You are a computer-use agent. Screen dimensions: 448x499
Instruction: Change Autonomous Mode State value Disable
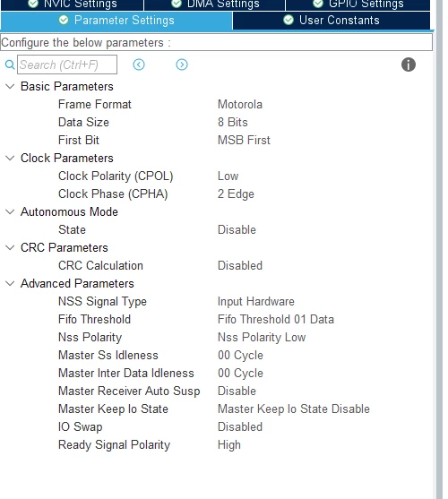coord(237,229)
